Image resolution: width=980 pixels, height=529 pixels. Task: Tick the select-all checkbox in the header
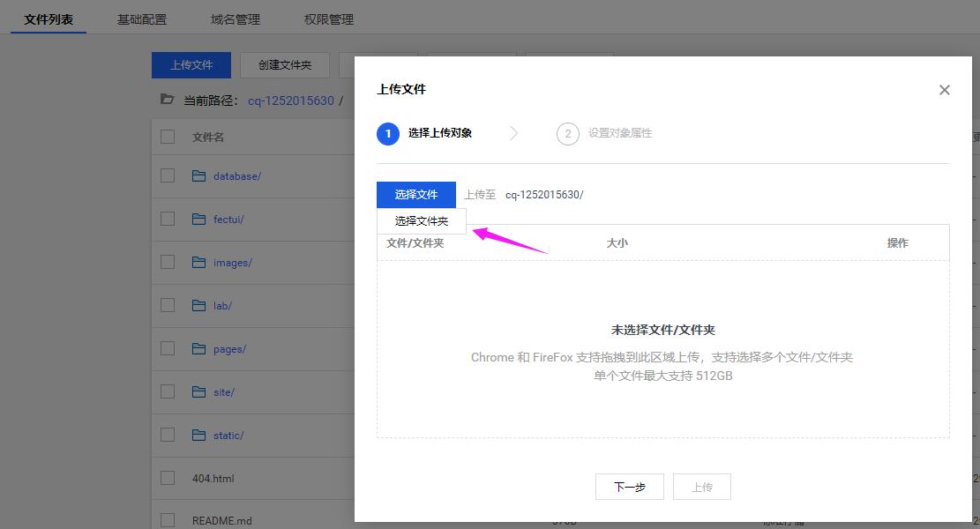(x=168, y=137)
